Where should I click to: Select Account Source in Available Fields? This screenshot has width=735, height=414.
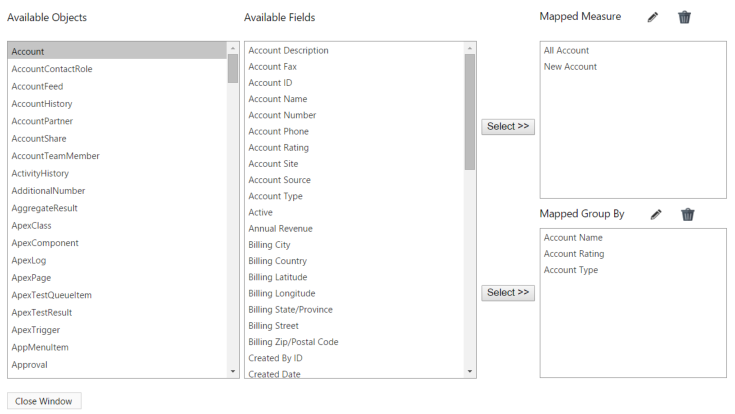tap(279, 180)
